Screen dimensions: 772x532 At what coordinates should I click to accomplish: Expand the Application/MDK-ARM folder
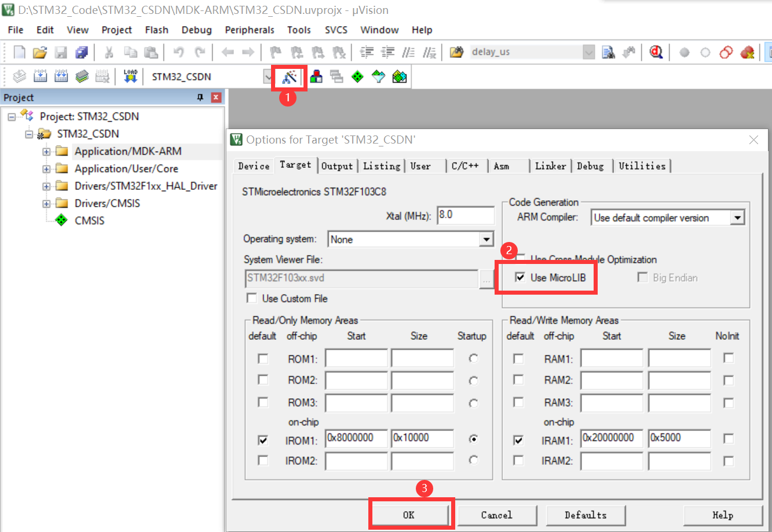click(46, 152)
